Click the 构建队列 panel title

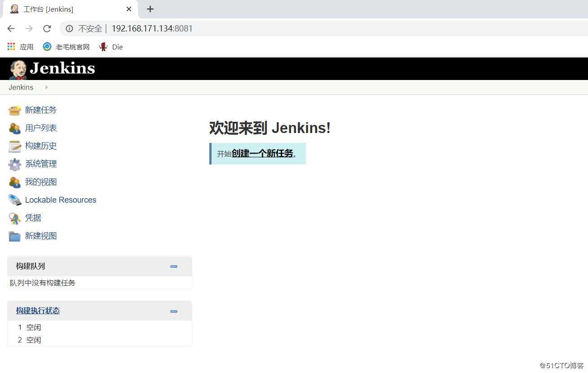[x=31, y=266]
